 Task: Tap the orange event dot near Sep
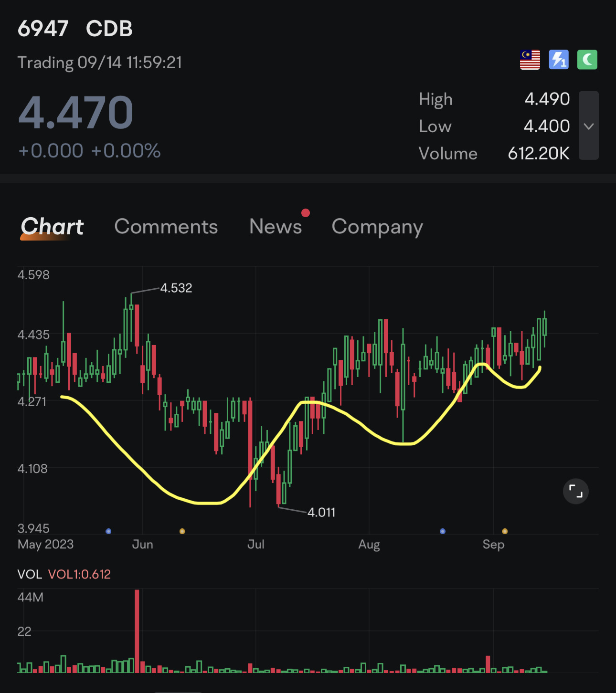pos(505,531)
